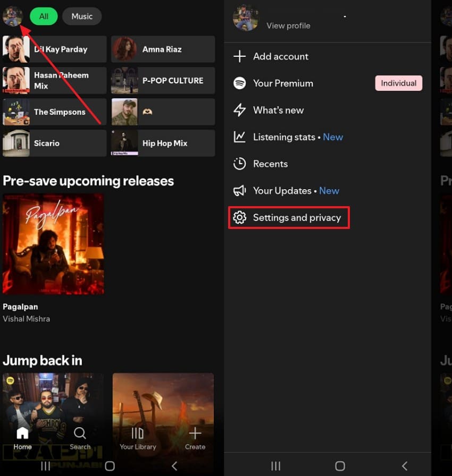The height and width of the screenshot is (476, 452).
Task: Open Settings and privacy via the gear icon
Action: (240, 218)
